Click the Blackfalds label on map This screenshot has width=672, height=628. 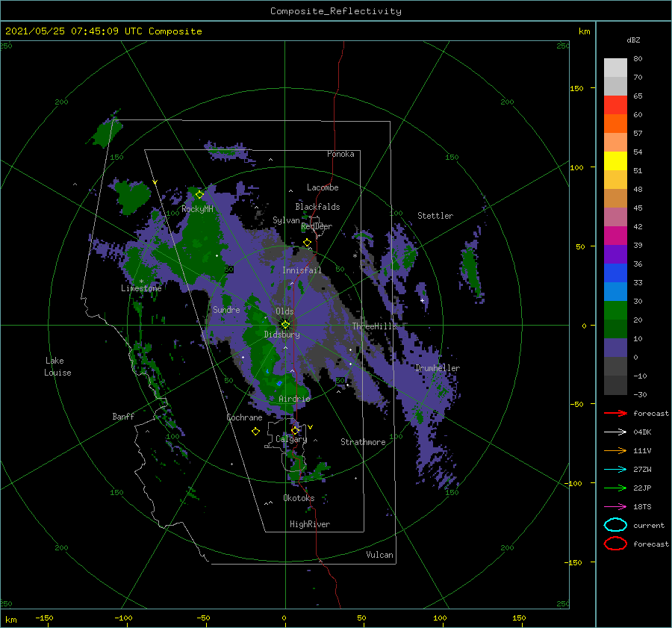pyautogui.click(x=317, y=207)
